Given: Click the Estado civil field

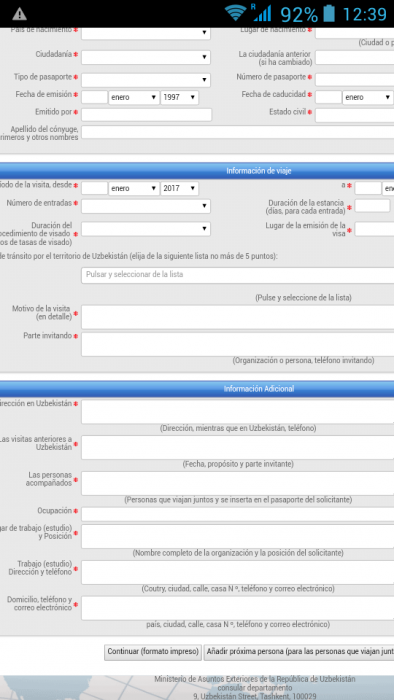Looking at the screenshot, I should click(354, 115).
